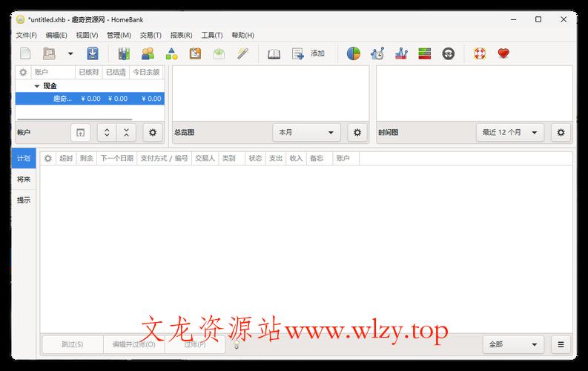Open the 本月 date range dropdown

pos(306,132)
